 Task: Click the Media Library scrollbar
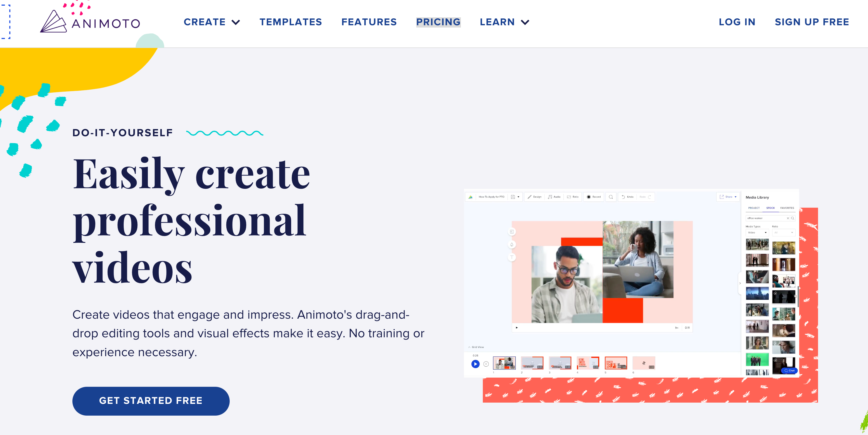pos(798,297)
